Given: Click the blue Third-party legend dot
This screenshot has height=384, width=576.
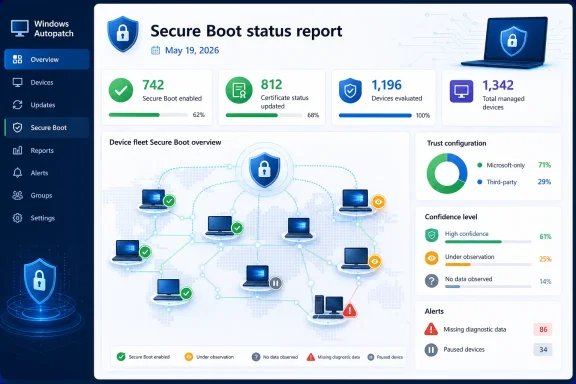Looking at the screenshot, I should 479,182.
